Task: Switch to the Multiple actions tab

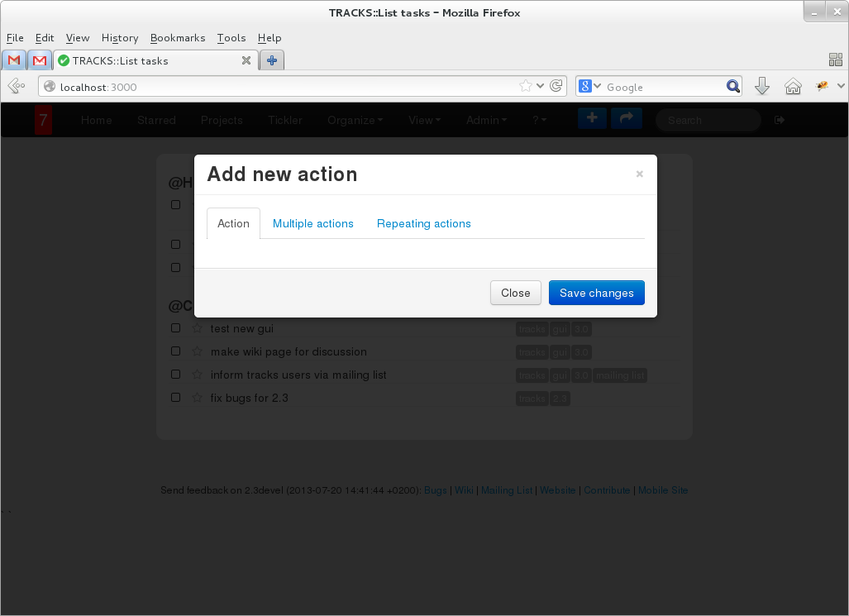Action: tap(312, 223)
